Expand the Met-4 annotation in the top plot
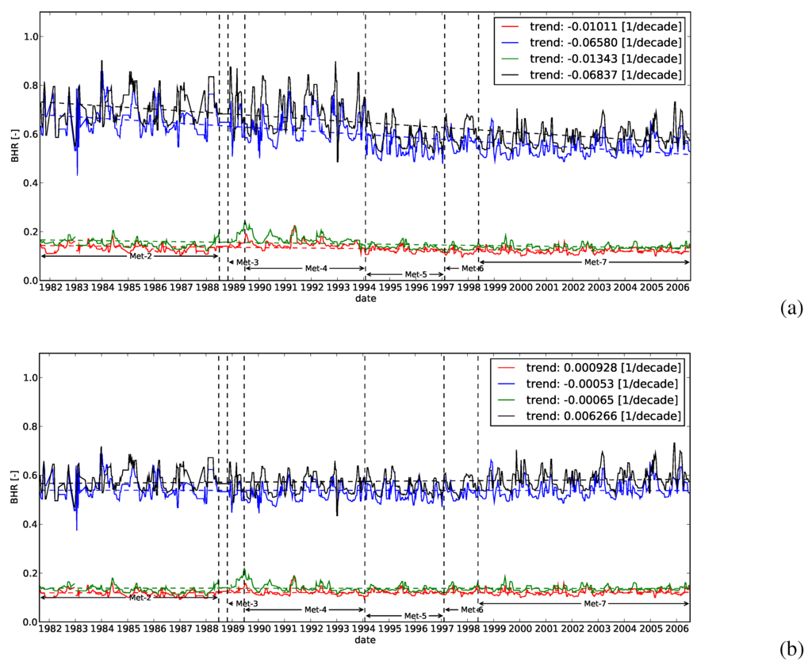 315,268
